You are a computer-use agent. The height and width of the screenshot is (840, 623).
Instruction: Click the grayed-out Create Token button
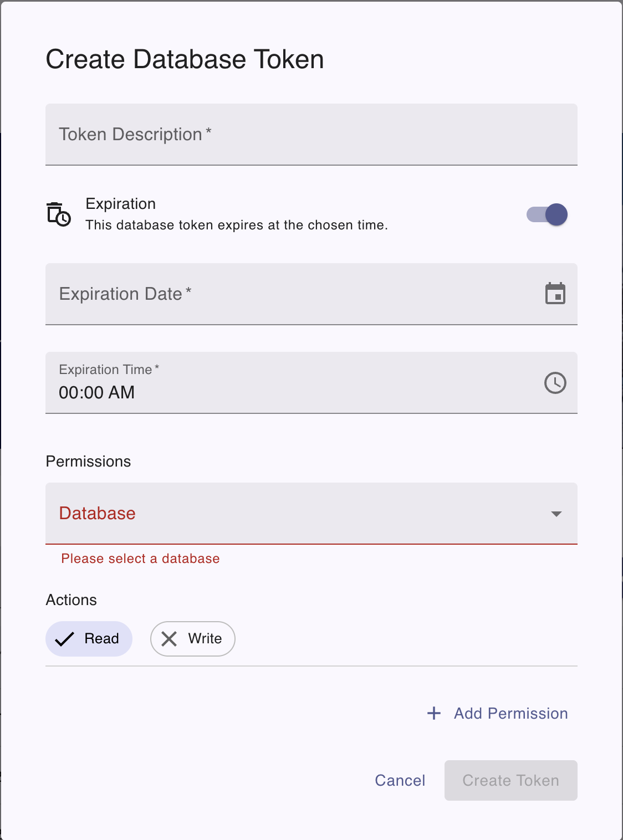(x=510, y=781)
